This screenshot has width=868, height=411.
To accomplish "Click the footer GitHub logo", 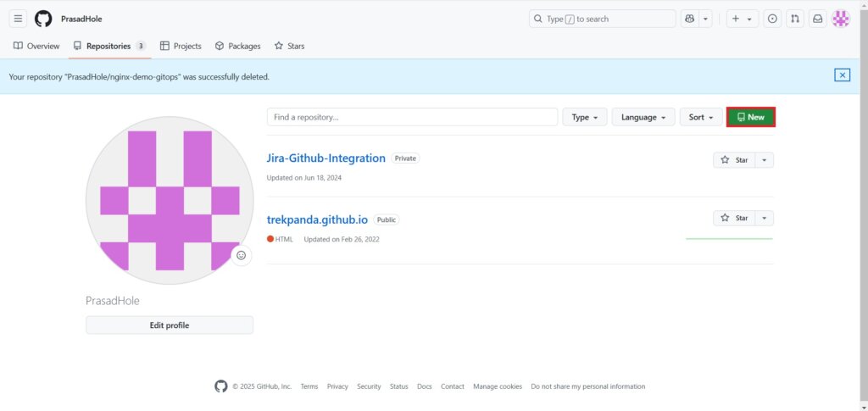I will click(221, 386).
